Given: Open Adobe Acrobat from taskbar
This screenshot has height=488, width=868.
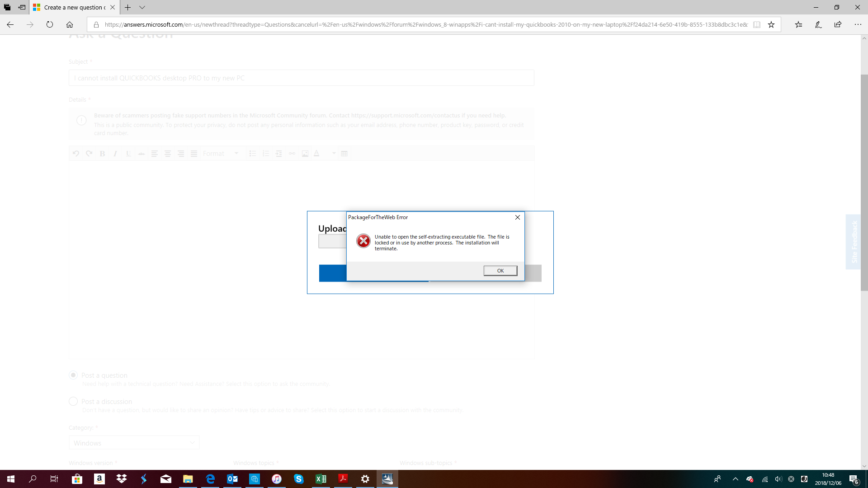Looking at the screenshot, I should click(x=343, y=479).
